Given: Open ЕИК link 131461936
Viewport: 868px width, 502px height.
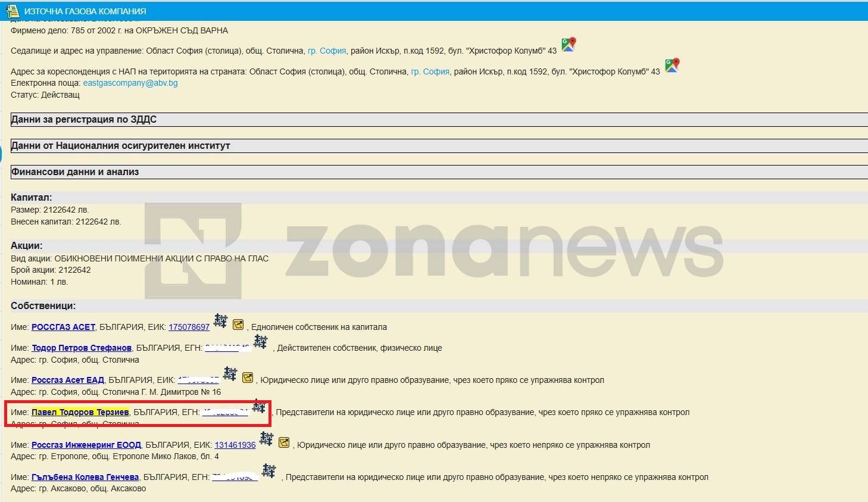Looking at the screenshot, I should [x=235, y=445].
